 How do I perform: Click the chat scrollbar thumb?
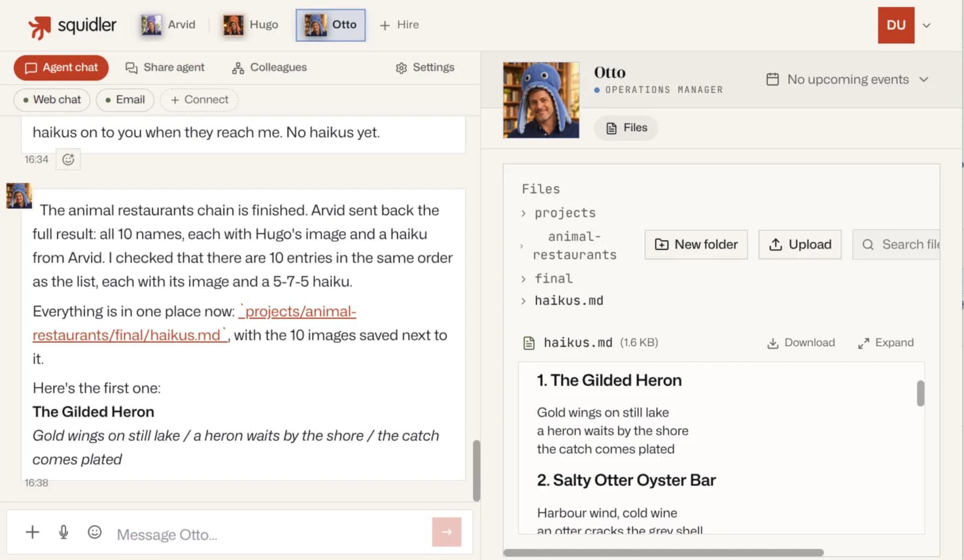pos(476,471)
